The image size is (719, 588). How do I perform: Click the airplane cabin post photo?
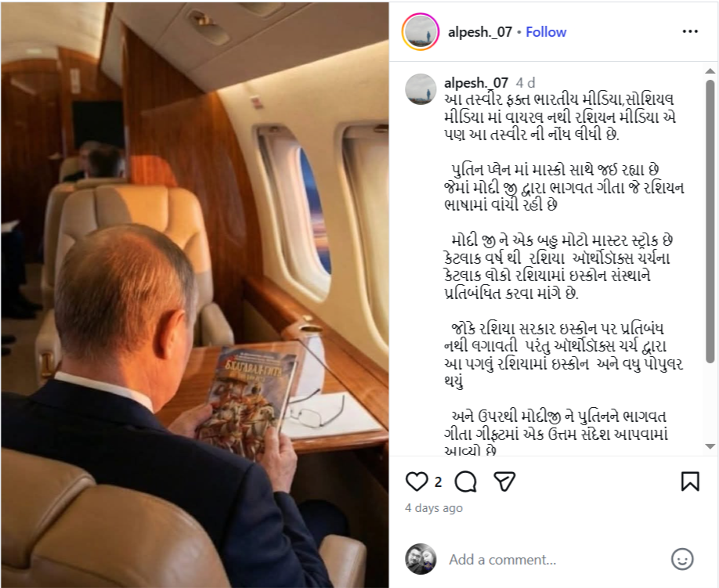pos(194,294)
